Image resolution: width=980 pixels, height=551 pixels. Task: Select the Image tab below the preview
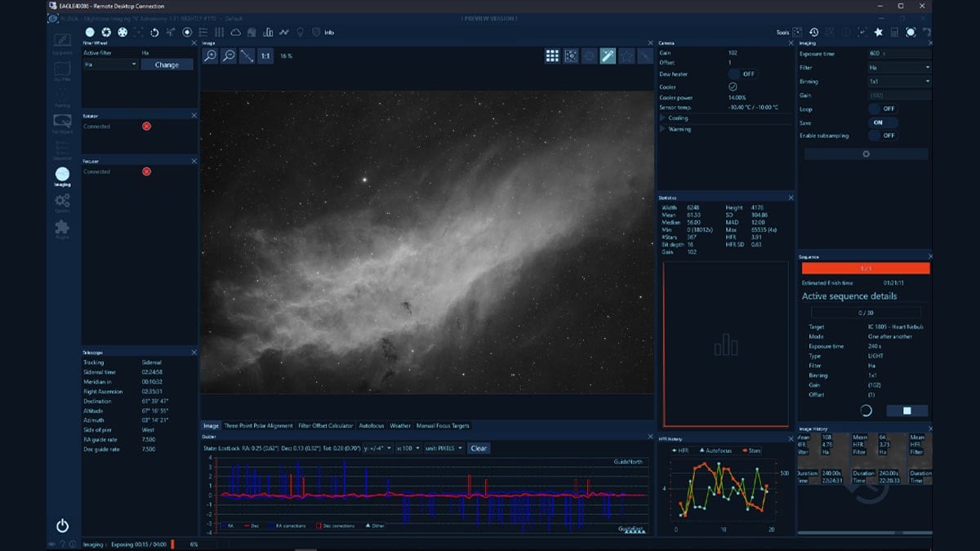tap(211, 425)
